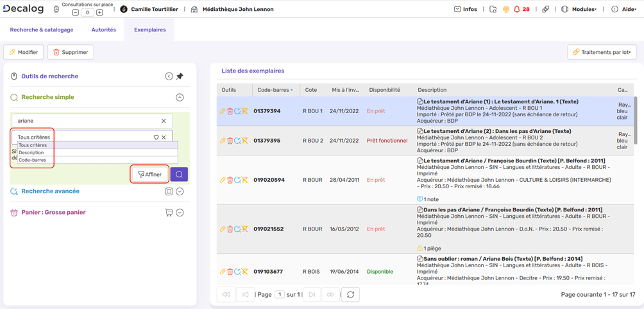This screenshot has height=309, width=644.
Task: Expand the Recherche avancée section
Action: tap(180, 191)
